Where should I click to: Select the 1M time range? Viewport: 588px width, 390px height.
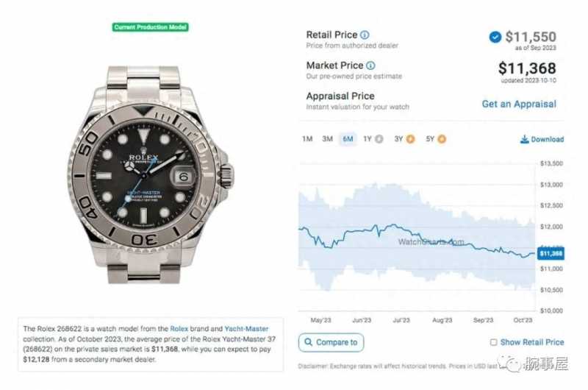[x=307, y=139]
